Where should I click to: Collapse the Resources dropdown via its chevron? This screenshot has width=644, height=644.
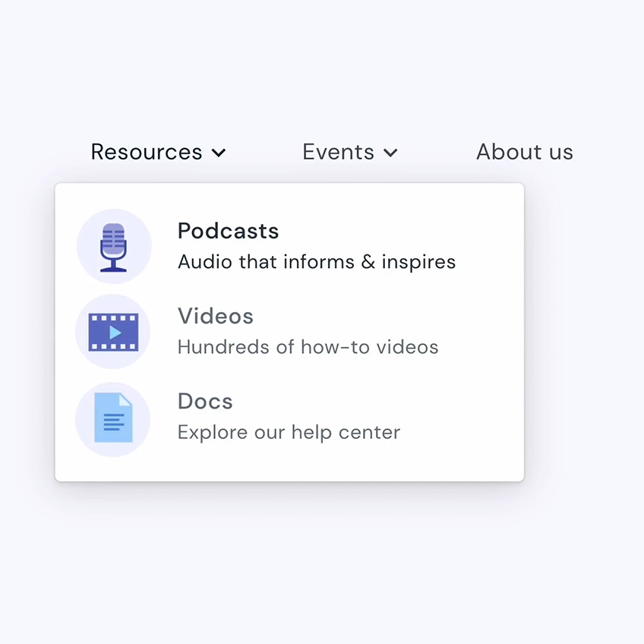pyautogui.click(x=219, y=153)
